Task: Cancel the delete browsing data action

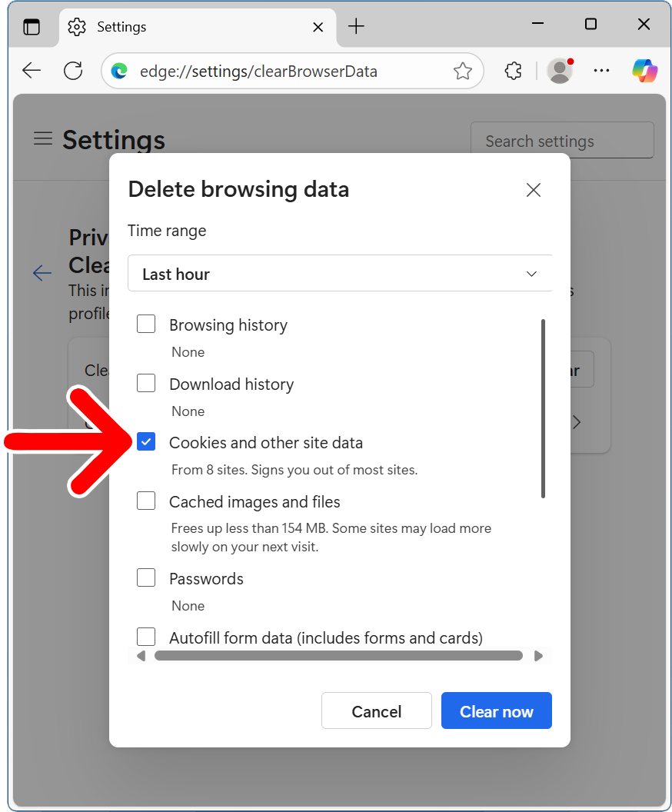Action: click(x=376, y=710)
